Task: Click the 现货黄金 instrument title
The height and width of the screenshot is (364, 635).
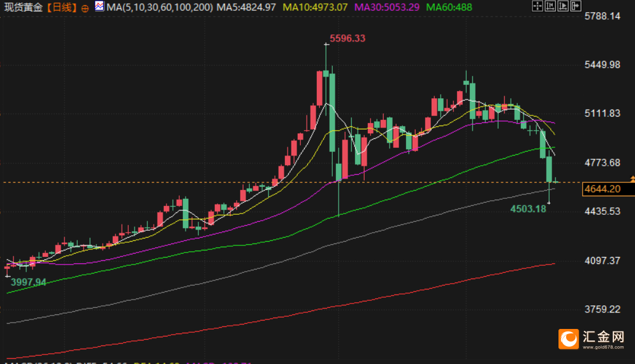Action: [x=23, y=7]
